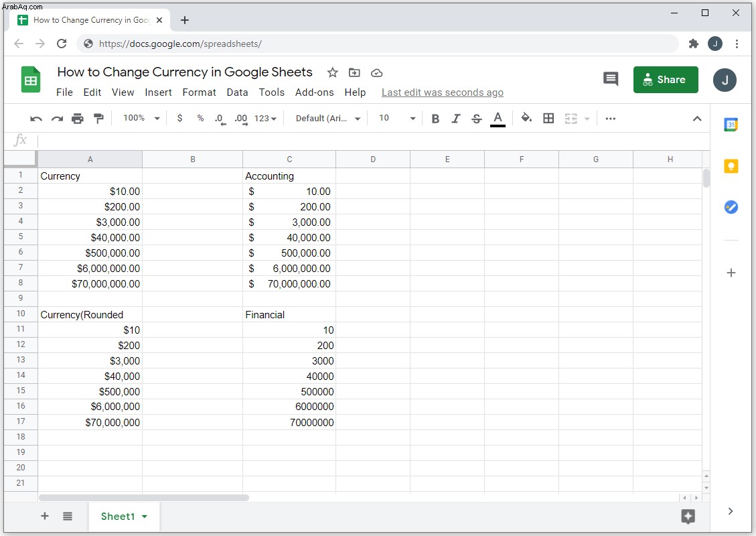756x536 pixels.
Task: Open the Help menu
Action: point(355,92)
